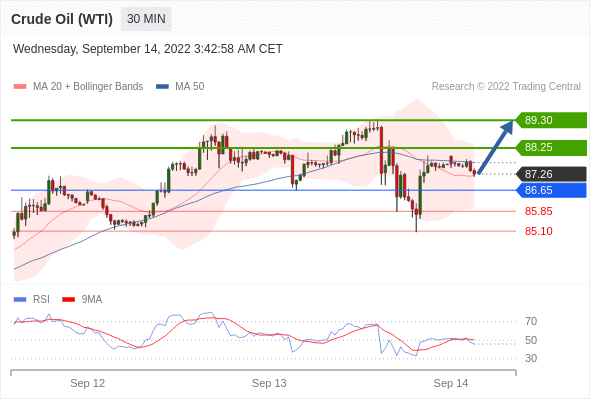Click the blue 86.65 pivot price tag

click(x=551, y=190)
